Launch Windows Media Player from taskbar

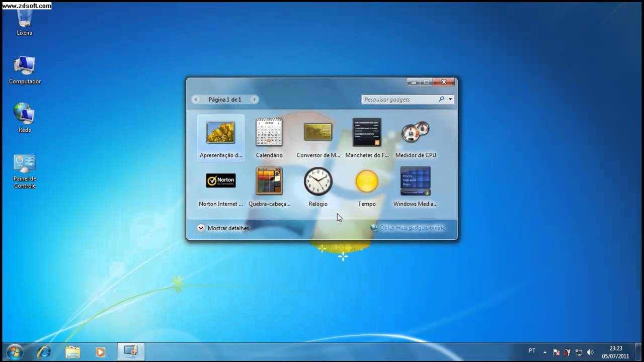click(x=101, y=352)
